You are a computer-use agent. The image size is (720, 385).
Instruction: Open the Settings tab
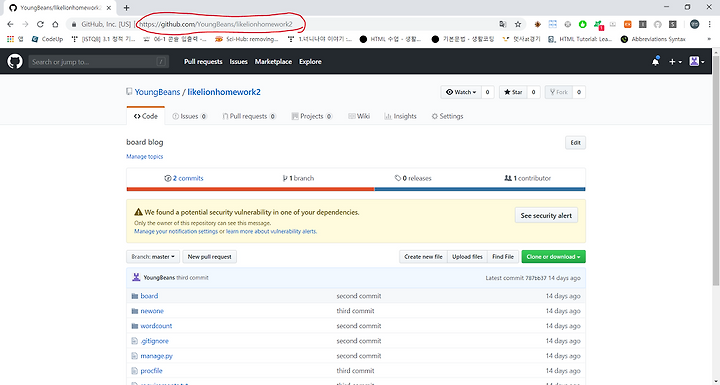[x=447, y=116]
